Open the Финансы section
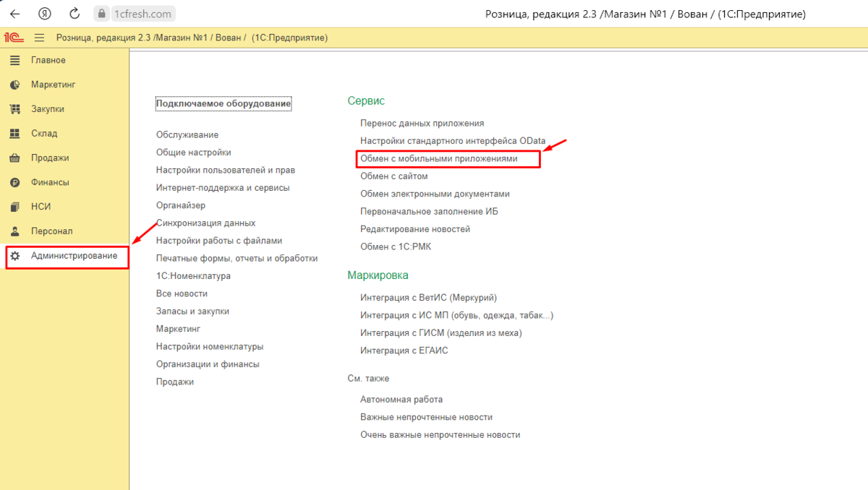The height and width of the screenshot is (490, 868). click(50, 182)
